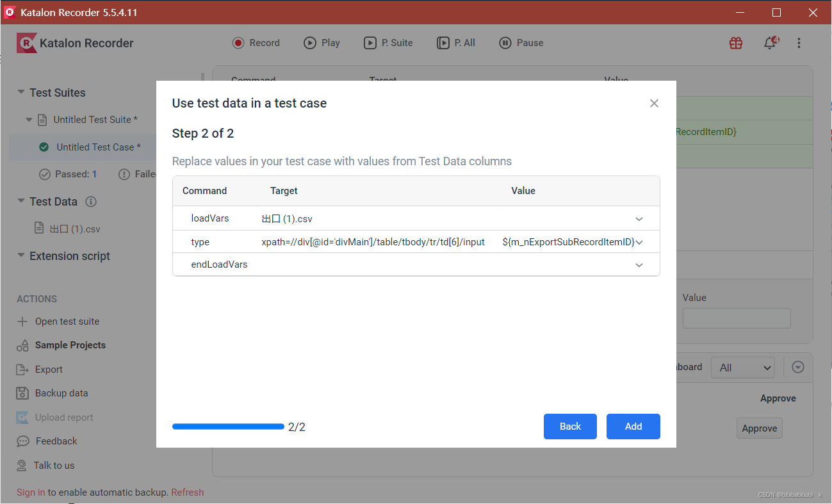
Task: Click the ${m_nExportSubRecordItemID} value cell
Action: (568, 242)
